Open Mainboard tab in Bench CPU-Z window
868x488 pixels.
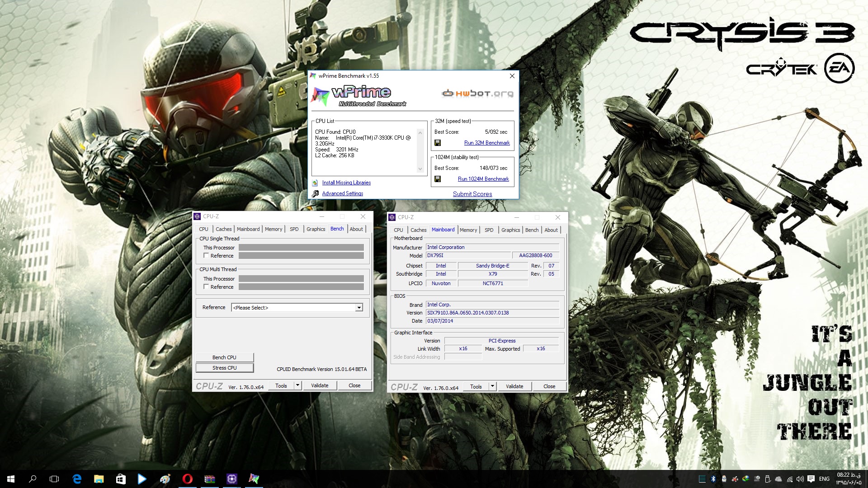[248, 229]
